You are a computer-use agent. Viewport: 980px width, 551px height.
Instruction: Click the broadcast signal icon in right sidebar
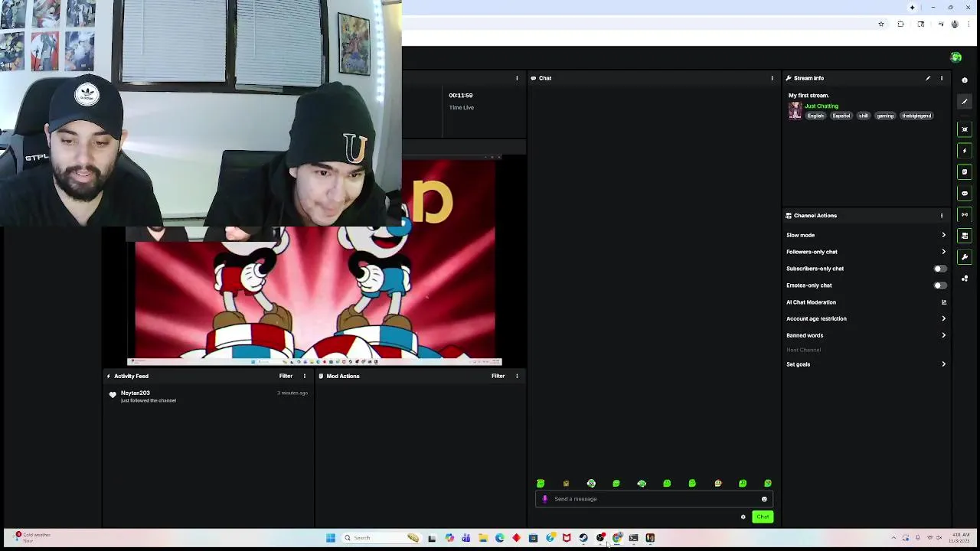965,214
